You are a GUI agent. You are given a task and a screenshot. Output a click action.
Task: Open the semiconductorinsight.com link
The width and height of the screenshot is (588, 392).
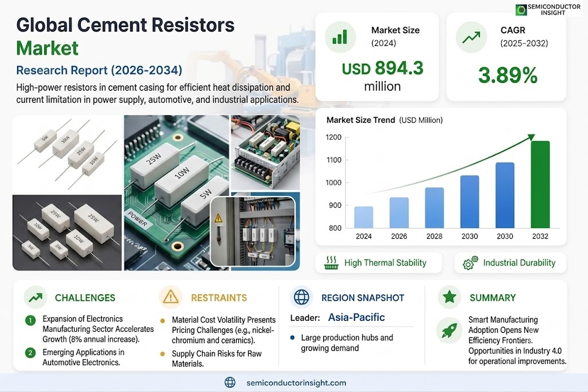(x=296, y=383)
